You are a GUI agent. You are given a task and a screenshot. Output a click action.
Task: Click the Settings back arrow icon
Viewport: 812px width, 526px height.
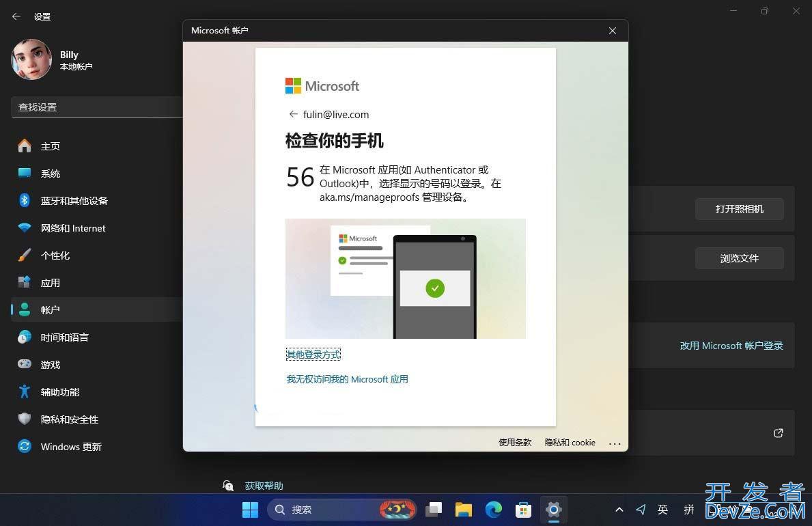[16, 16]
